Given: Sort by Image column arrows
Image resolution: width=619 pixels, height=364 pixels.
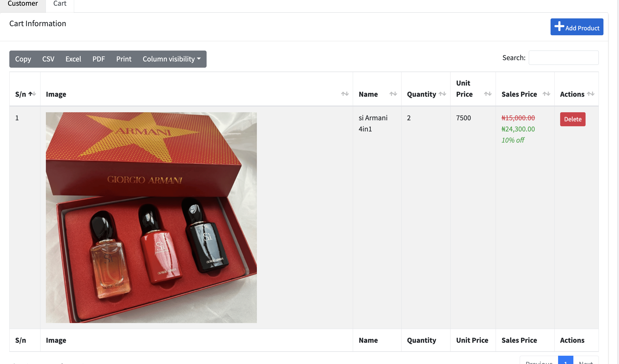Looking at the screenshot, I should tap(345, 94).
